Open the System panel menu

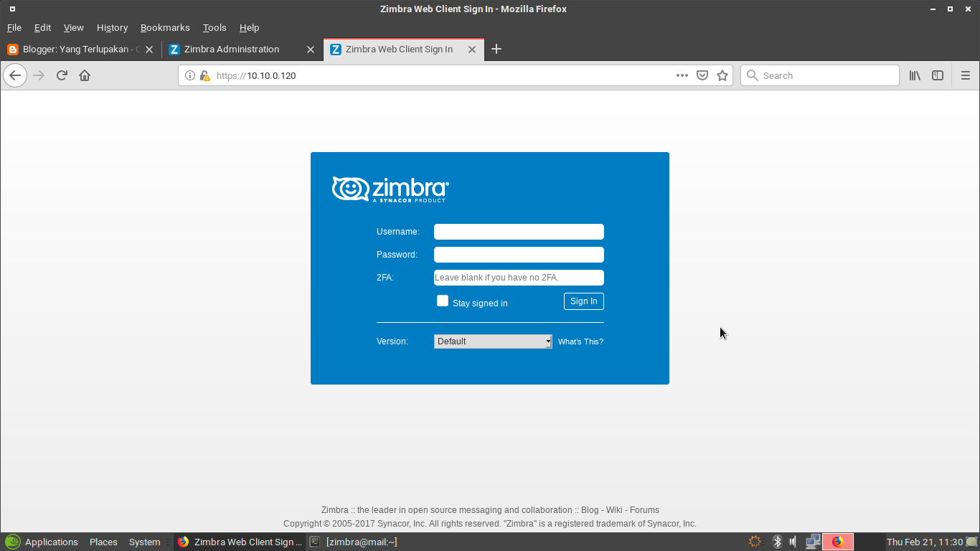(144, 542)
